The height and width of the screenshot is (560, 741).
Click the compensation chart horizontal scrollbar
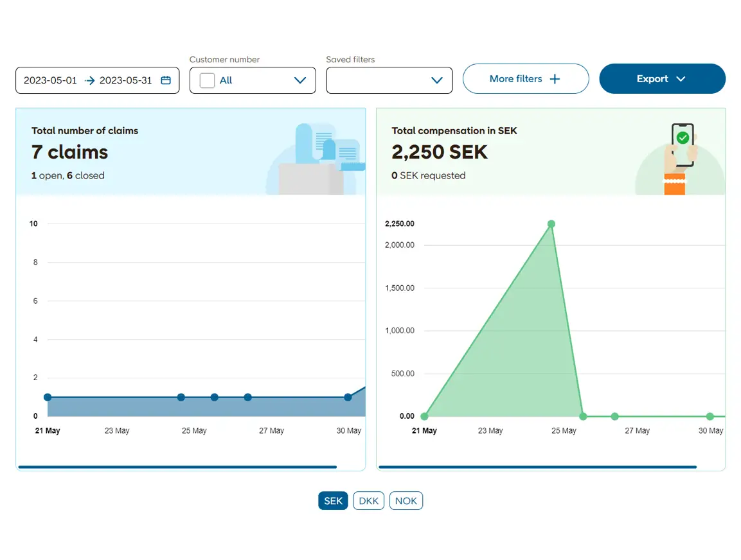tap(537, 467)
